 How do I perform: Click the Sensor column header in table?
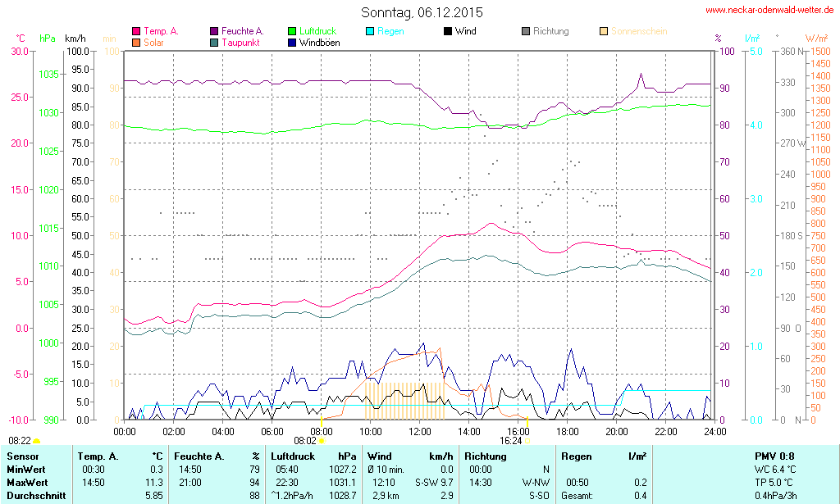coord(23,456)
